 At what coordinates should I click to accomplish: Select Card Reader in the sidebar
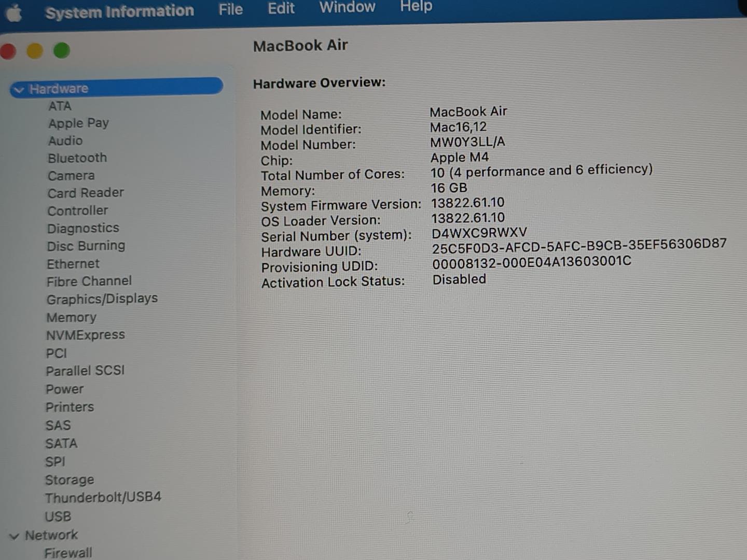pyautogui.click(x=86, y=193)
